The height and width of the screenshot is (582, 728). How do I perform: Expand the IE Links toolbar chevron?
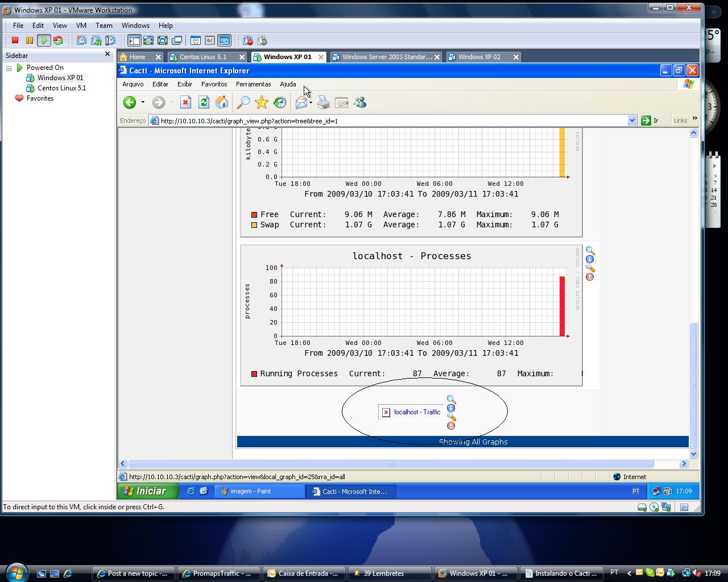(694, 119)
